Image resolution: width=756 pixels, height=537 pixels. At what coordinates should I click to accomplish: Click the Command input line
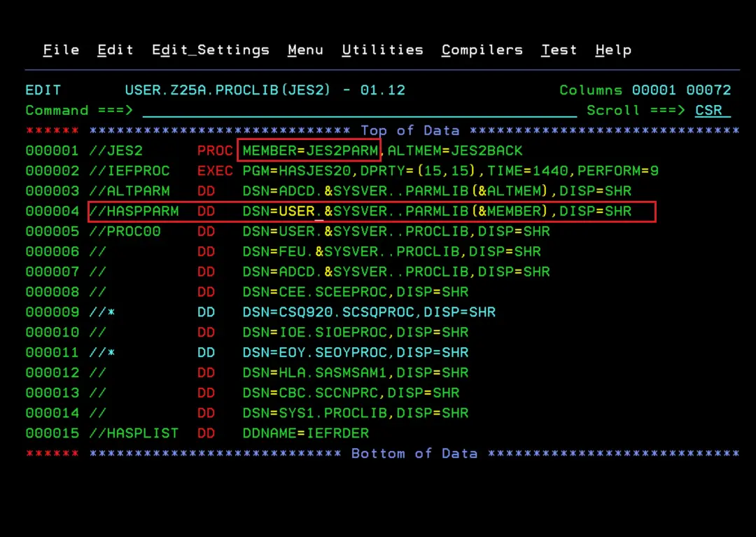point(360,111)
